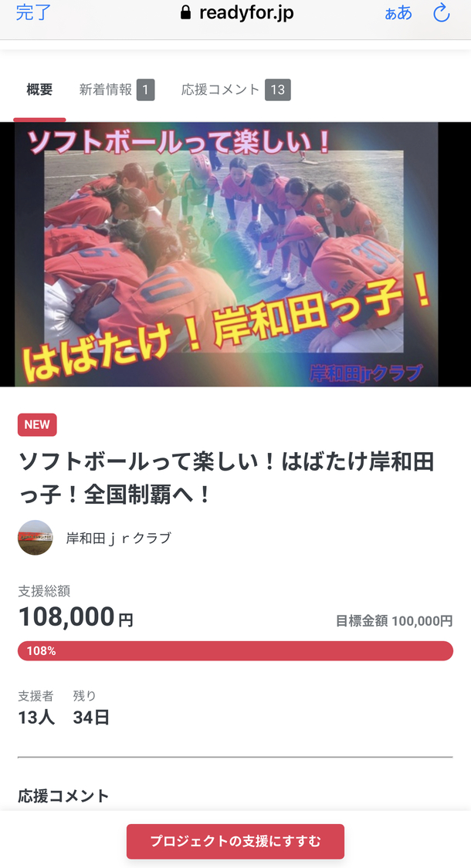471x868 pixels.
Task: Open the softball team project image
Action: (x=235, y=254)
